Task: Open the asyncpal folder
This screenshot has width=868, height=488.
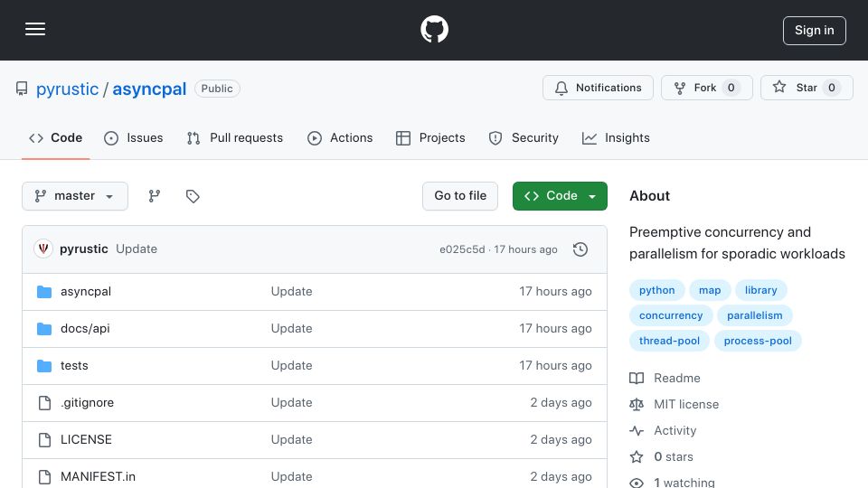Action: 86,292
